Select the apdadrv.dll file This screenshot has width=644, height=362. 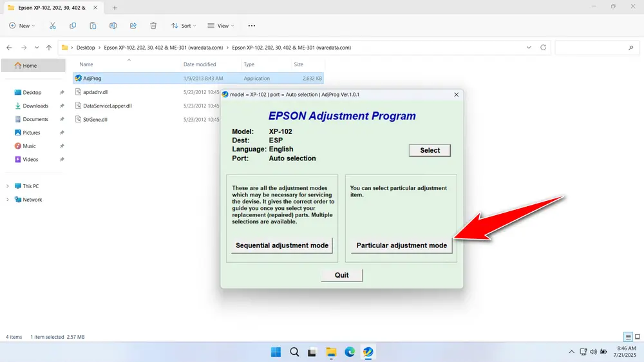coord(96,92)
